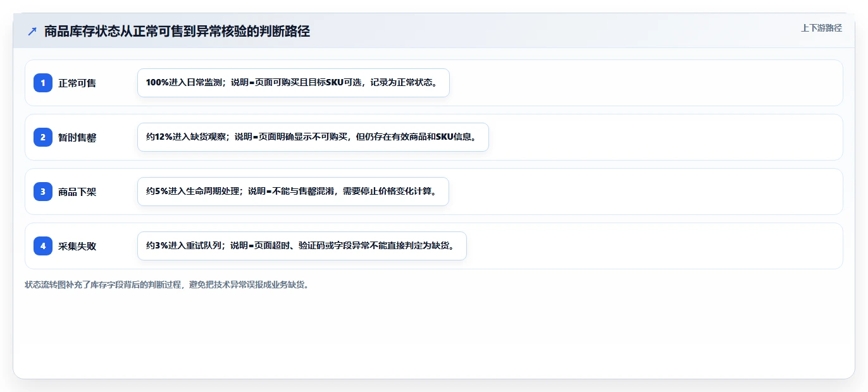Click the 正常可售 step label
This screenshot has width=868, height=392.
pos(77,83)
